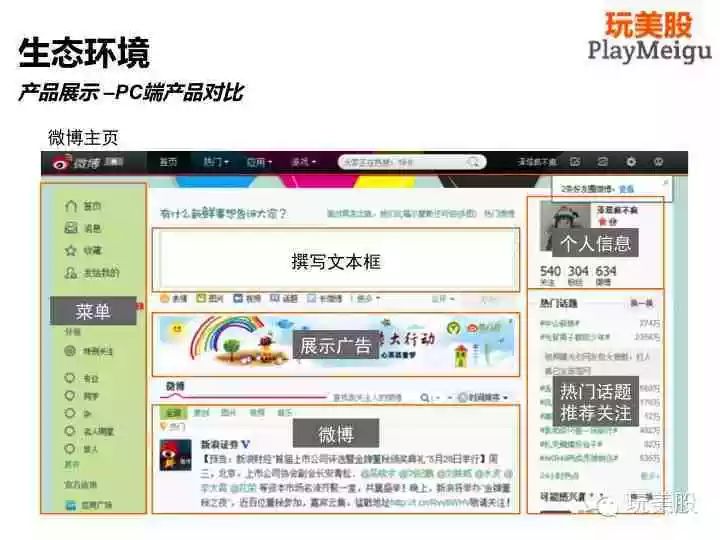This screenshot has width=720, height=540.
Task: Open 消息 in the left sidebar menu
Action: tap(83, 228)
